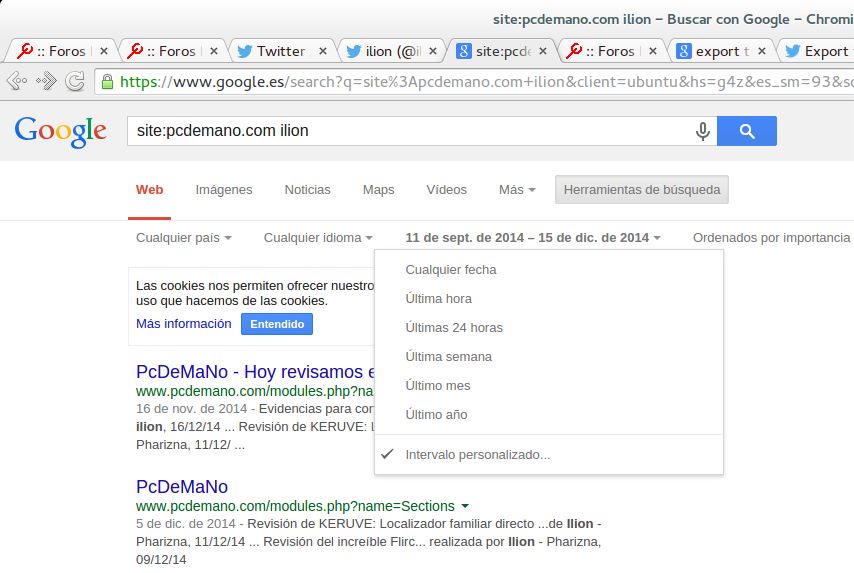
Task: Close the Twitter tab
Action: pos(323,51)
